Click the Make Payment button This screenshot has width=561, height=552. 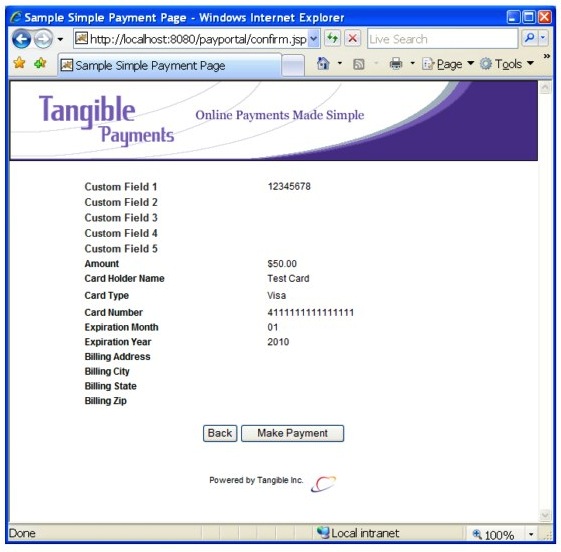pyautogui.click(x=292, y=433)
